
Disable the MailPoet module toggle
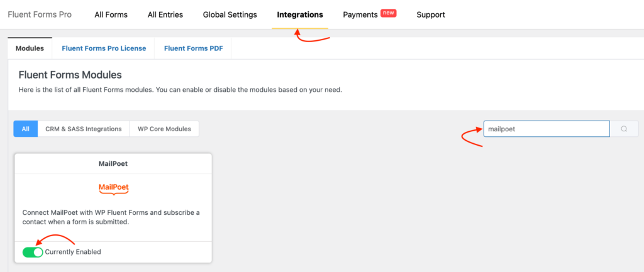pos(33,252)
